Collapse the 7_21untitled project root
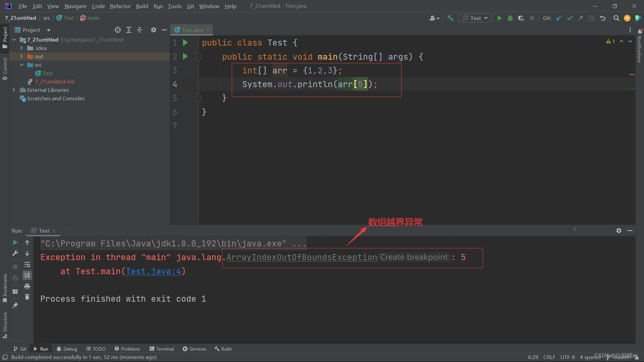Viewport: 644px width, 362px height. (14, 40)
